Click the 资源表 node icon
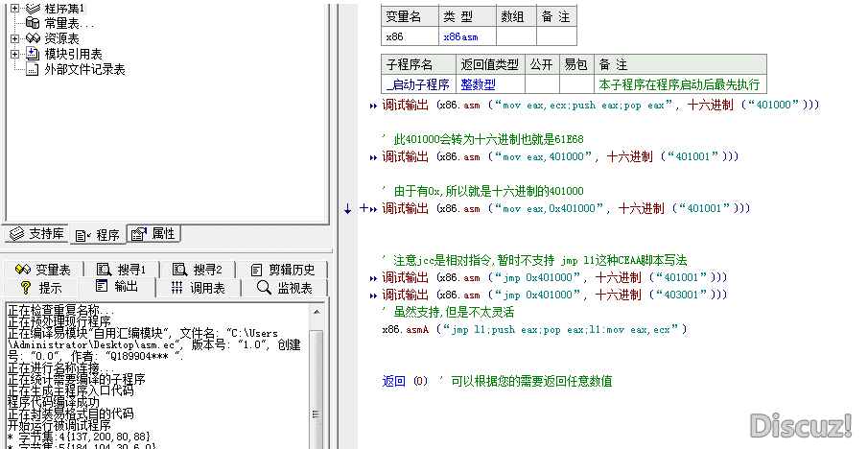The height and width of the screenshot is (449, 868). coord(32,38)
